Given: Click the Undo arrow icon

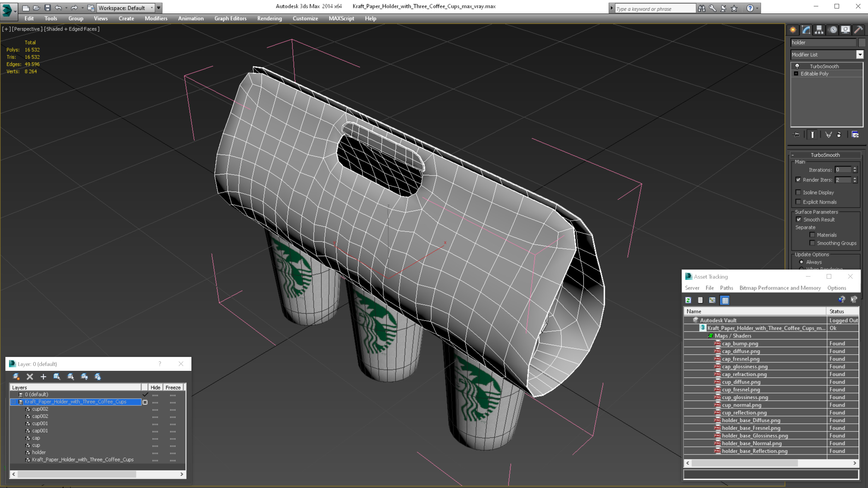Looking at the screenshot, I should tap(58, 8).
